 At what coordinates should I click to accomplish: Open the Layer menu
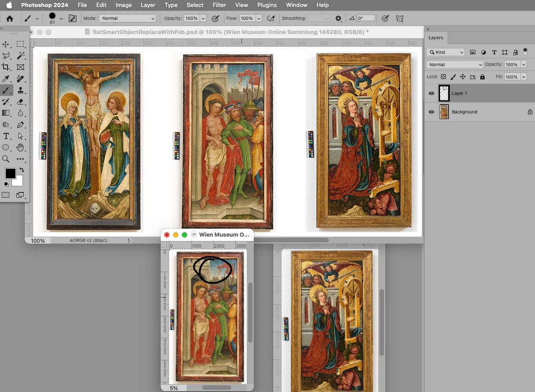click(x=148, y=5)
